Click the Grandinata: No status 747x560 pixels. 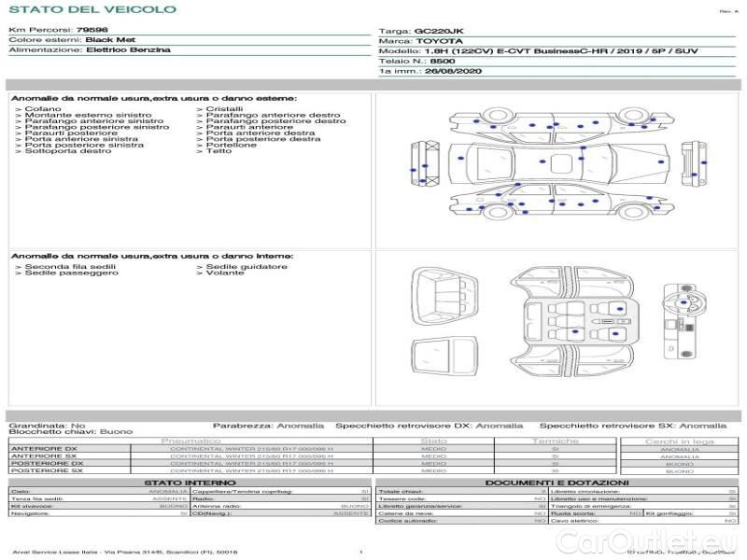48,426
